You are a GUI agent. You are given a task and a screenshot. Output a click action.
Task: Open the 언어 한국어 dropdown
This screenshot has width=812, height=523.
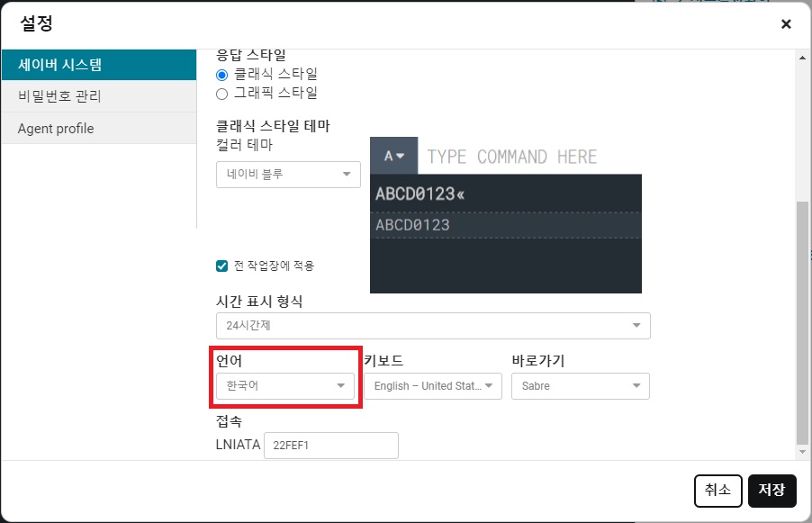[x=284, y=386]
